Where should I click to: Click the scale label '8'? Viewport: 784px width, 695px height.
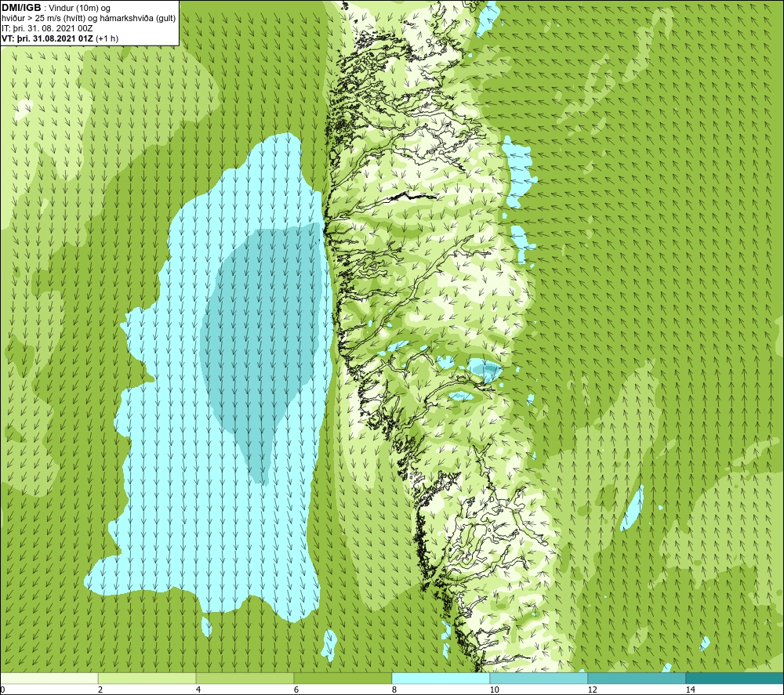(394, 690)
